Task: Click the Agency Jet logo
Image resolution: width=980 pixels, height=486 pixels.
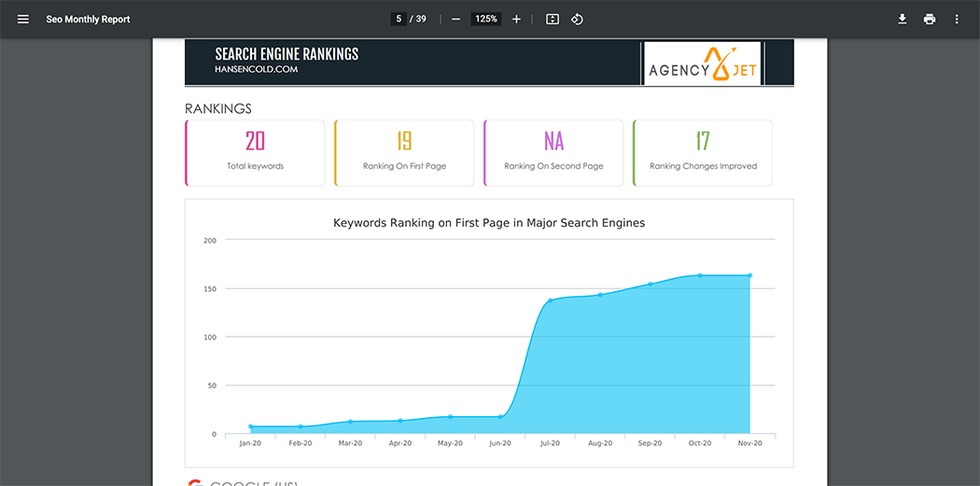Action: click(703, 63)
